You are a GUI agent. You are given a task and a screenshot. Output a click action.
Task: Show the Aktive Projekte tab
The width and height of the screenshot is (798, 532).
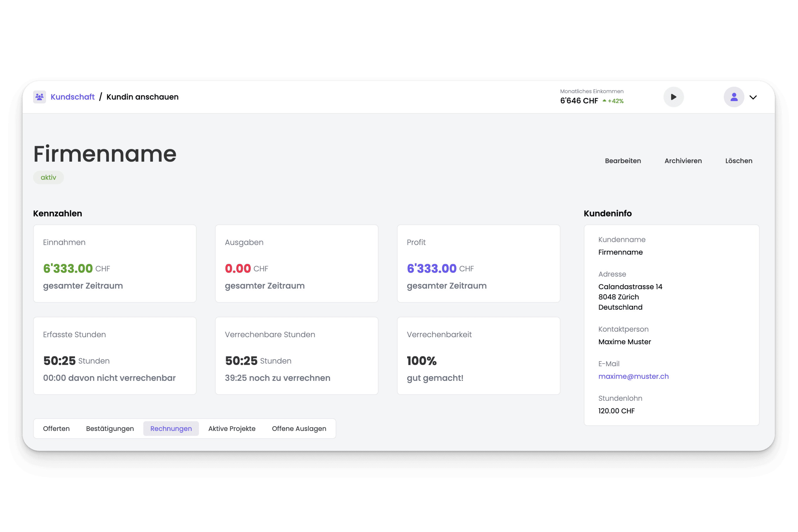pos(232,429)
